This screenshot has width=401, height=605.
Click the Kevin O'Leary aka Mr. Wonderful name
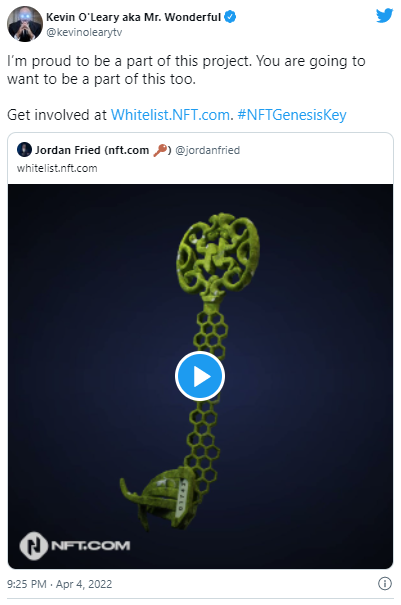click(133, 17)
